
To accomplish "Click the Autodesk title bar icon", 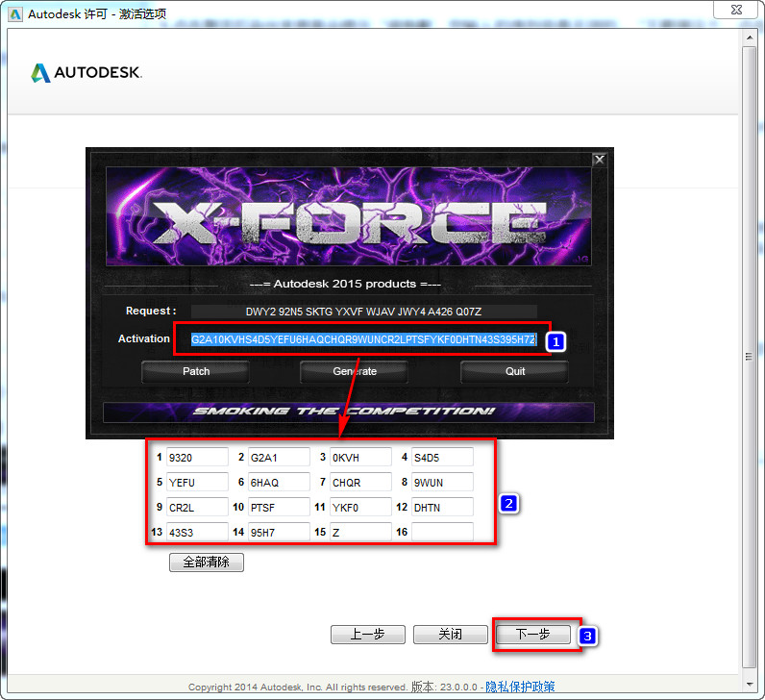I will (x=15, y=14).
